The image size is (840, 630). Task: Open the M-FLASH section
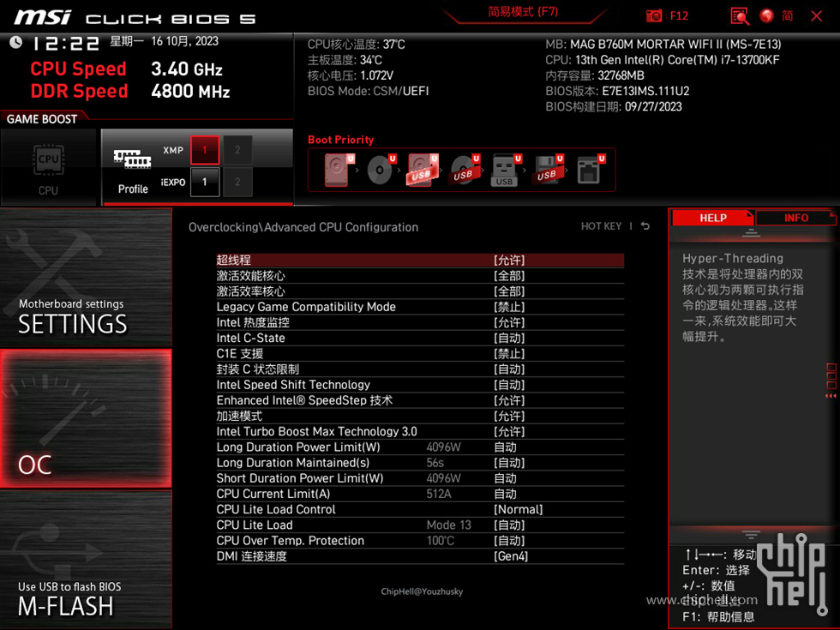(x=86, y=559)
